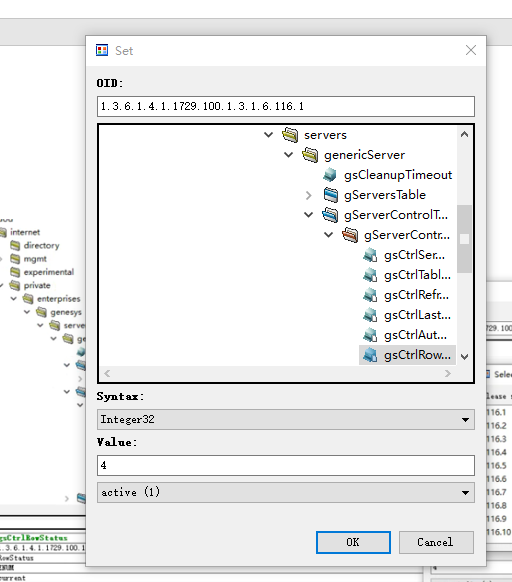Click OK to confirm the Set
The height and width of the screenshot is (582, 512).
(x=353, y=542)
